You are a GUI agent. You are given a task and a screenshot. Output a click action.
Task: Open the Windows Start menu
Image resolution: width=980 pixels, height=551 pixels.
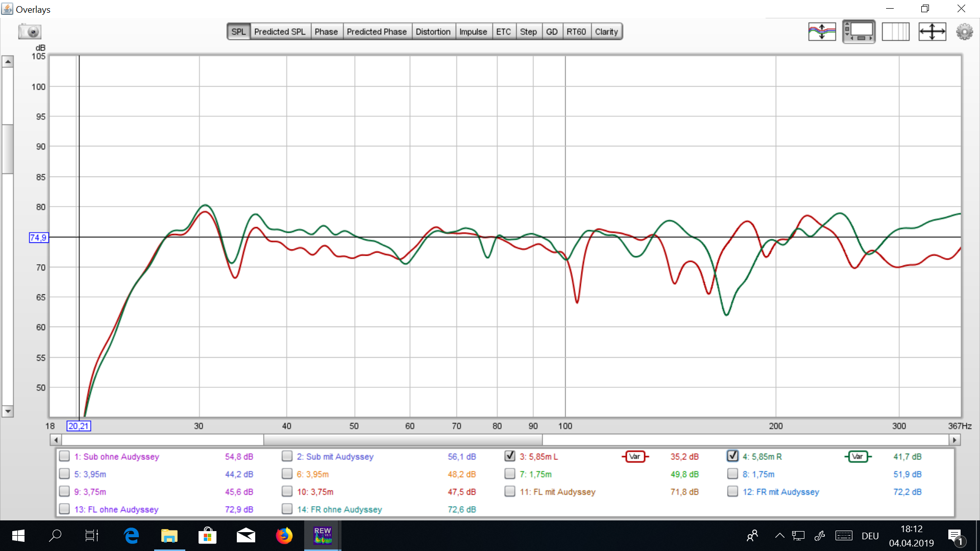[18, 536]
